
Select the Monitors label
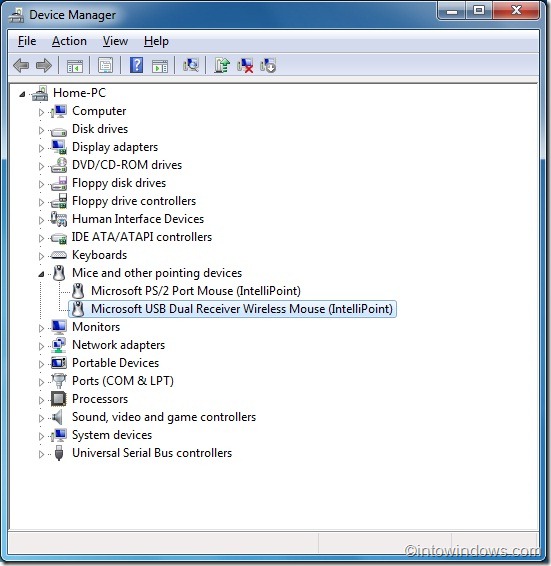(x=96, y=327)
